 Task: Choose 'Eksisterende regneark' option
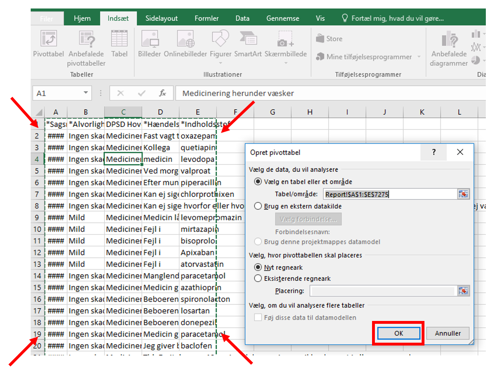click(258, 278)
